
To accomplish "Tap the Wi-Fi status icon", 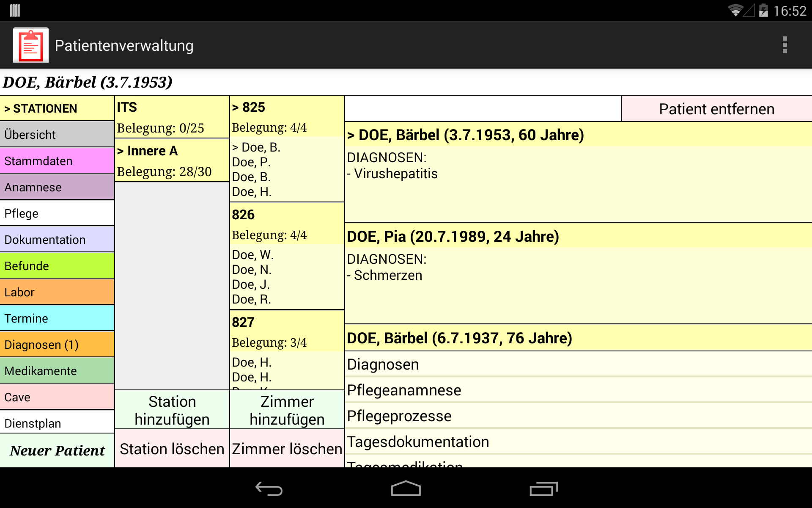I will tap(735, 10).
